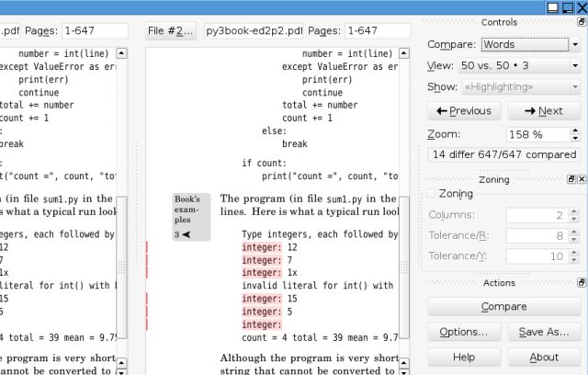Viewport: 588px width, 375px height.
Task: Click the highlighted 'integer:' before 15
Action: 261,299
